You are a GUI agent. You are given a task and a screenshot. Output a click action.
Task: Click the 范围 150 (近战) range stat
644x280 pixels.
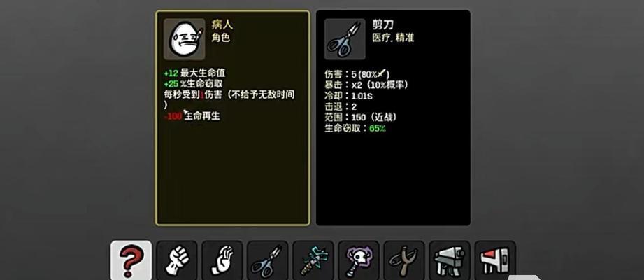point(361,118)
